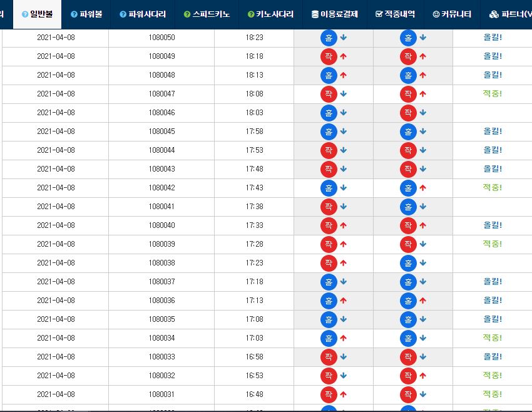
Task: Click the 올킬! result in row 1080037
Action: (493, 282)
